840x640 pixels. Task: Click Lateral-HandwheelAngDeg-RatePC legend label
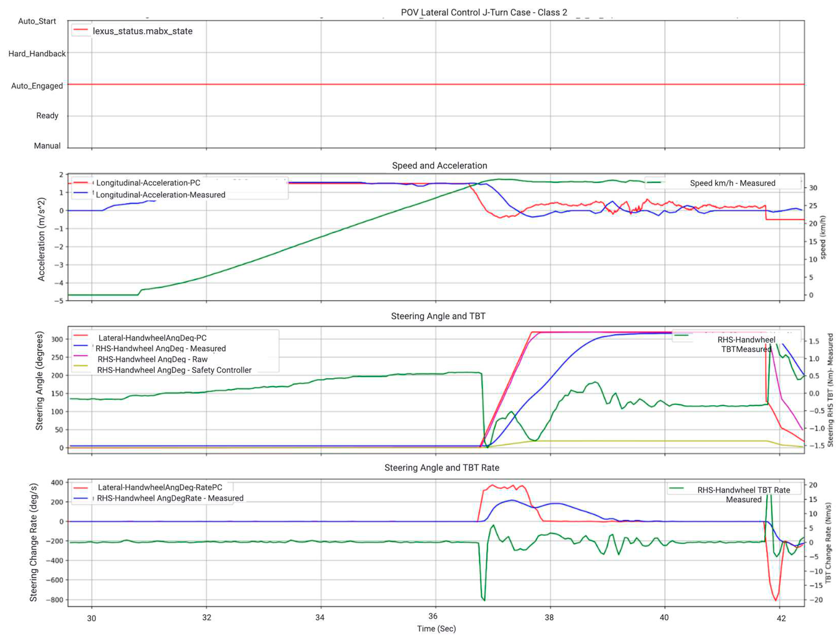(160, 488)
